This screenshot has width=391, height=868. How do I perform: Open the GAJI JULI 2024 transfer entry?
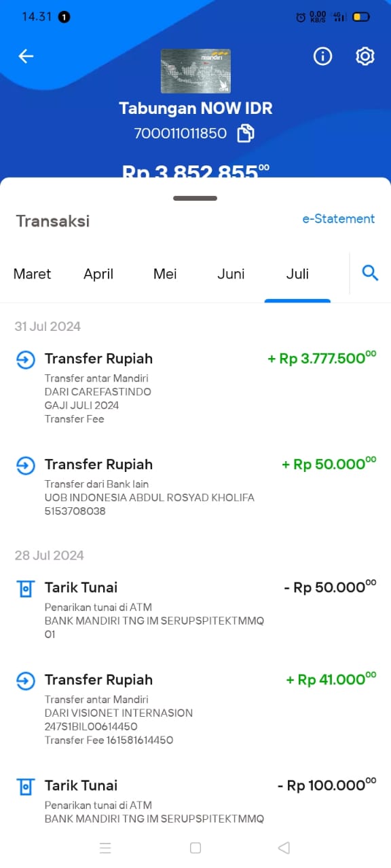point(195,388)
